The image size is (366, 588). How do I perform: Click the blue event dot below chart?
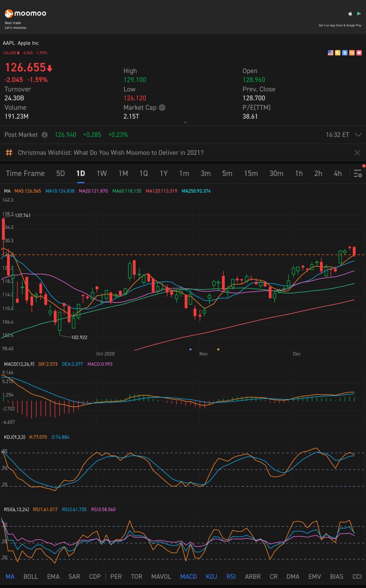[x=190, y=349]
